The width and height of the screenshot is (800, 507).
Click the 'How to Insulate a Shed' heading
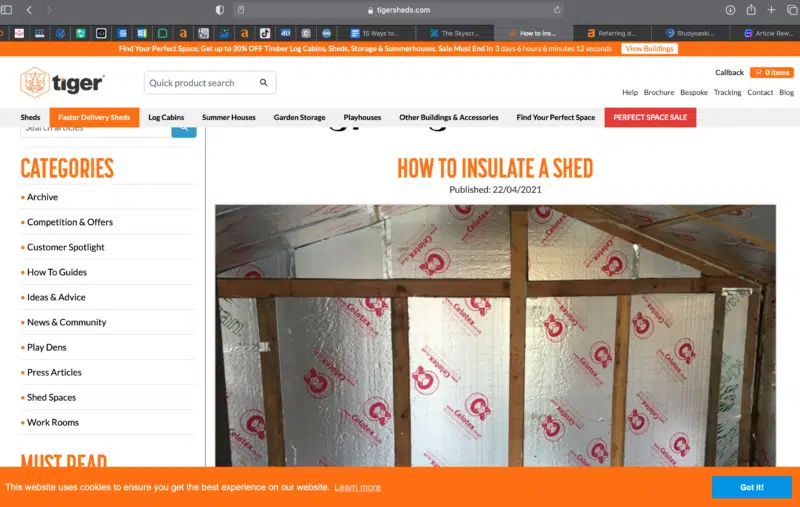click(x=495, y=168)
